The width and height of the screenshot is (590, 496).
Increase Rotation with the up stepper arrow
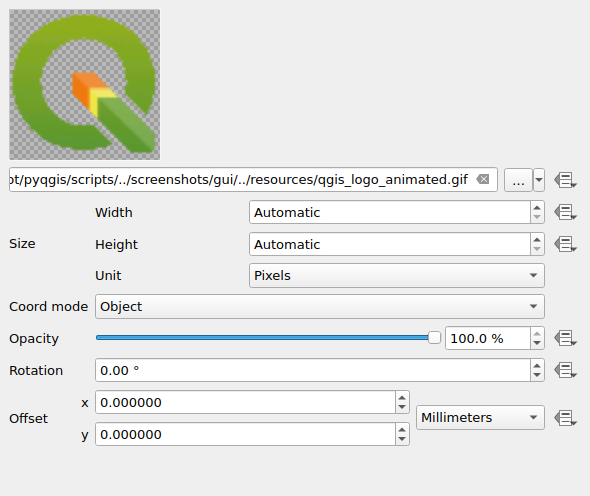pos(537,365)
